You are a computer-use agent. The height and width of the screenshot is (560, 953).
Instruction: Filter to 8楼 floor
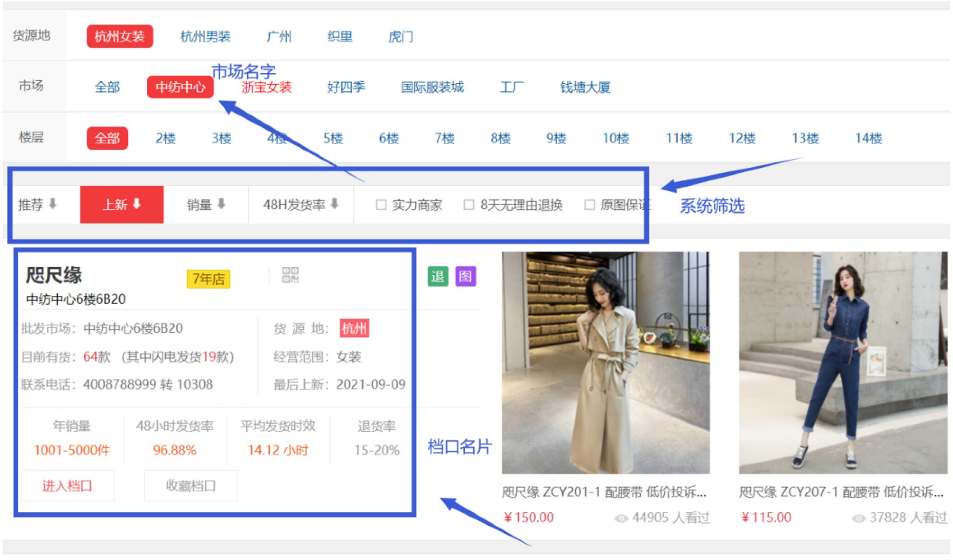point(500,138)
